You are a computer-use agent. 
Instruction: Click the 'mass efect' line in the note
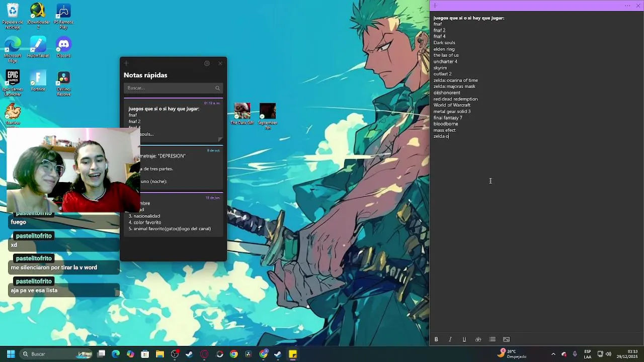click(444, 130)
